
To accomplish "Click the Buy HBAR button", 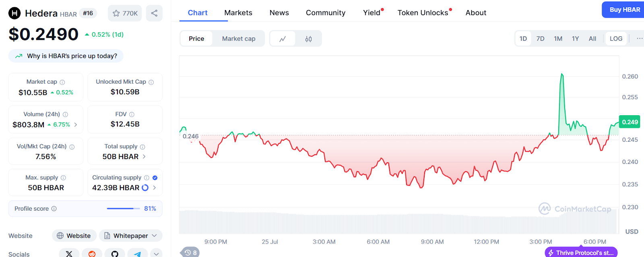I will (x=623, y=10).
